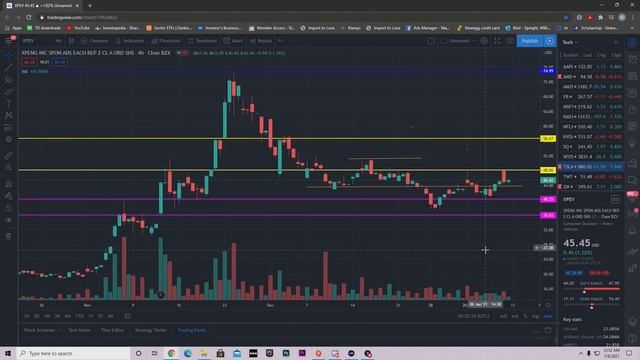Screen dimensions: 640x360
Task: Click the trash remove drawings icon
Action: point(9,236)
